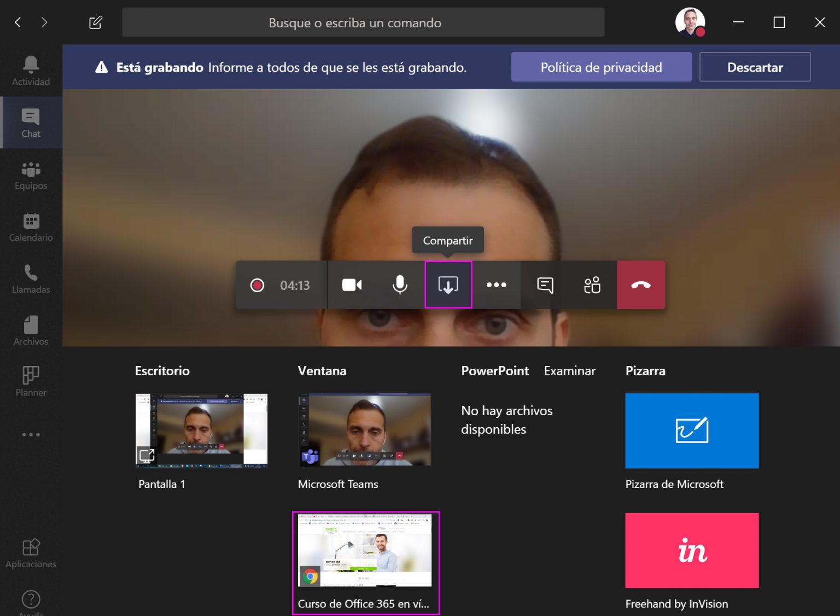This screenshot has width=840, height=616.
Task: Click the Compartir screen sharing icon
Action: tap(448, 284)
